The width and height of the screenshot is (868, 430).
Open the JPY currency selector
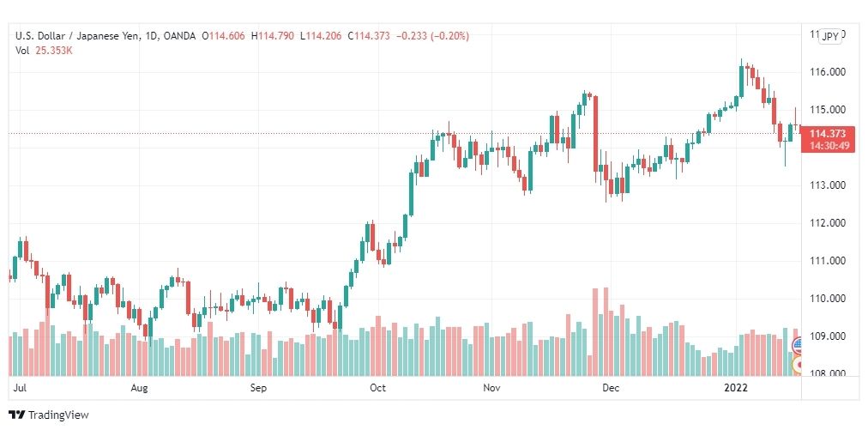829,37
